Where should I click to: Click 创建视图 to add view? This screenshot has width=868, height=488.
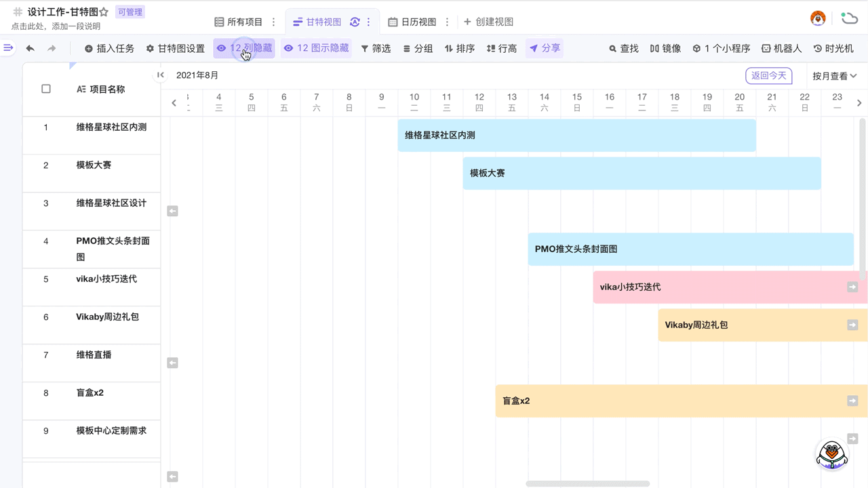click(488, 22)
